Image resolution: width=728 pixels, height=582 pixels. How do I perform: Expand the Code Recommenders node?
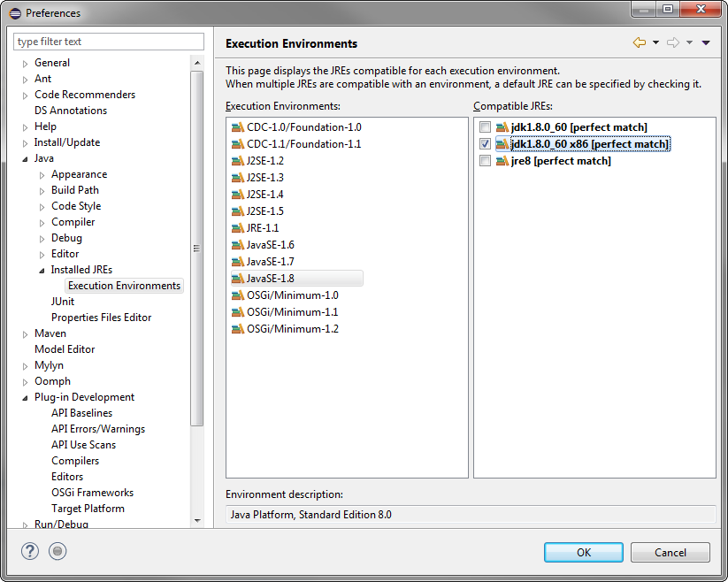(x=25, y=96)
